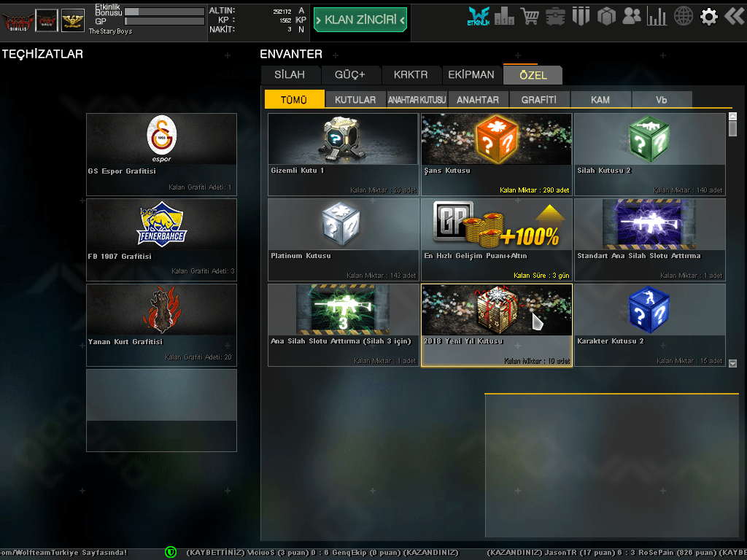Click the double-chevron back arrows icon
This screenshot has width=747, height=560.
click(x=734, y=16)
